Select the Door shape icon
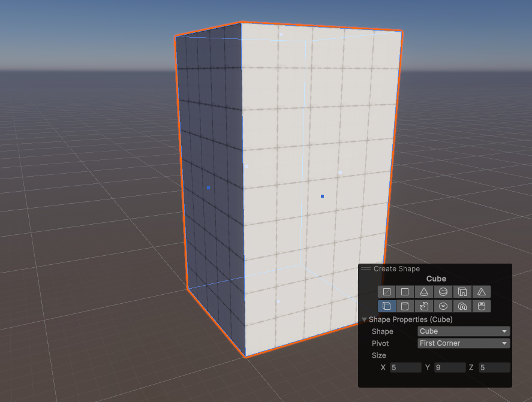This screenshot has height=402, width=532. pos(462,292)
